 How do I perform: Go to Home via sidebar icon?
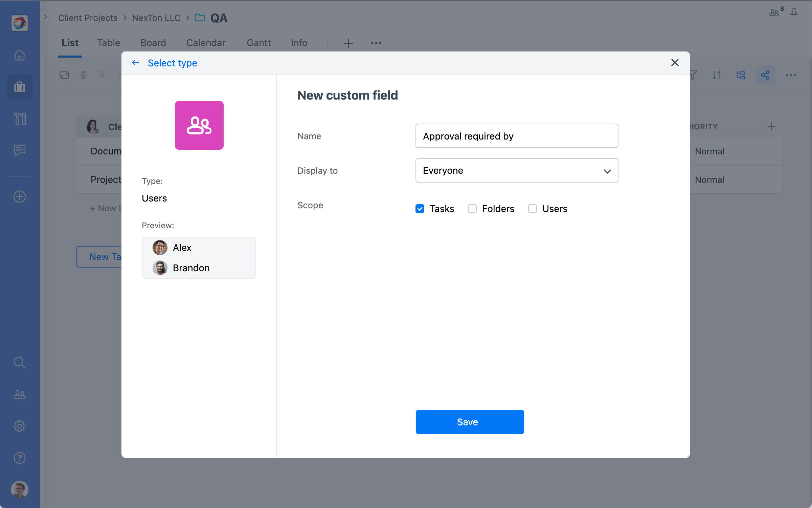20,55
